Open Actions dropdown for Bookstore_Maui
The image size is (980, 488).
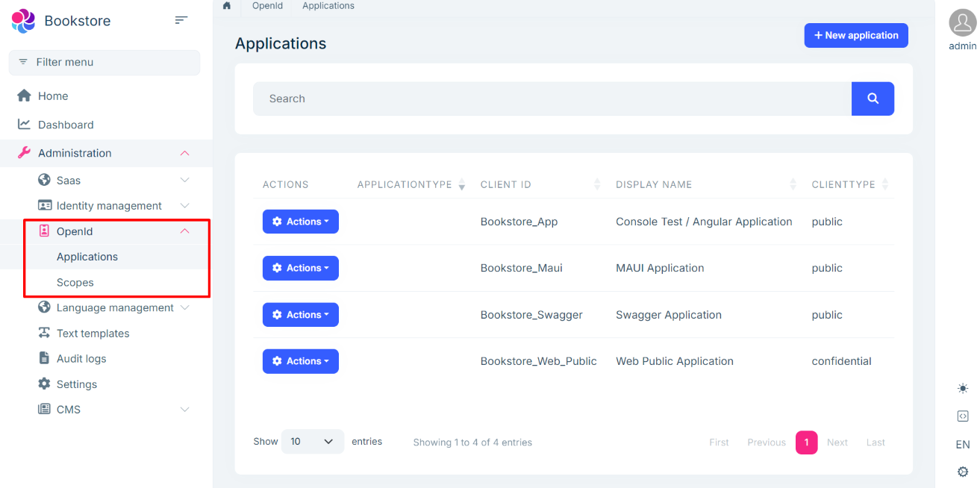tap(300, 268)
